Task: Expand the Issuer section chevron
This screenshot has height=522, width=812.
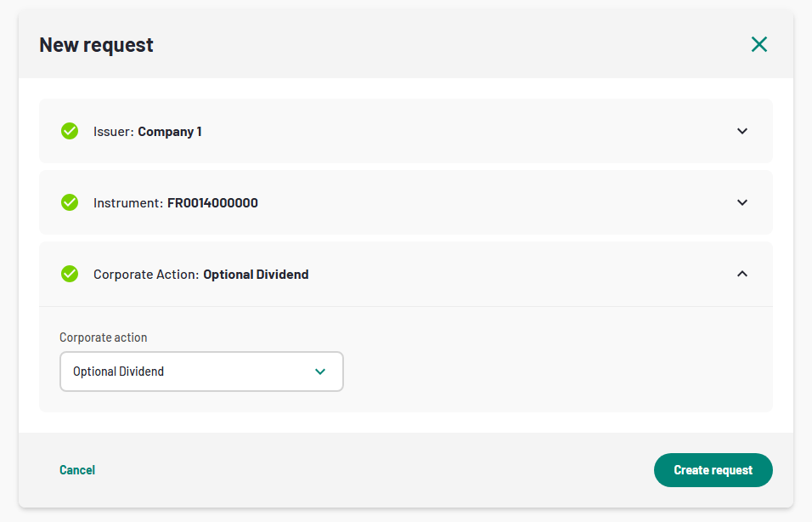Action: (x=742, y=131)
